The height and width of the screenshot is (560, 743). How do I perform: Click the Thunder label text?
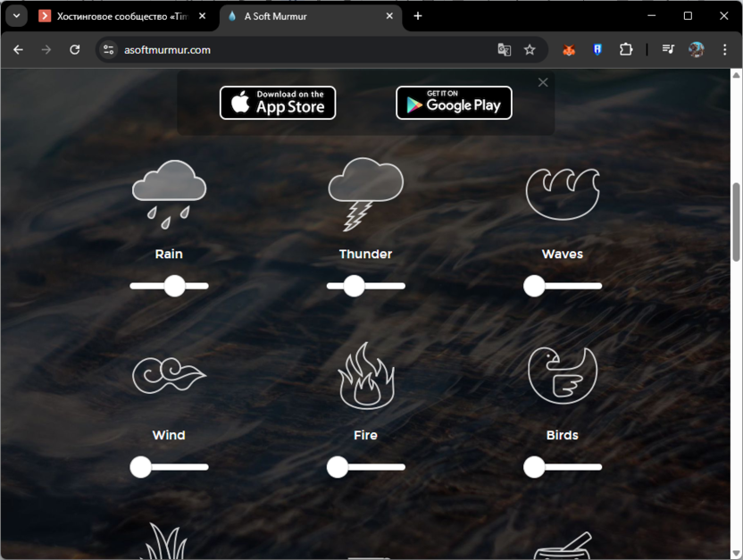[x=366, y=255]
